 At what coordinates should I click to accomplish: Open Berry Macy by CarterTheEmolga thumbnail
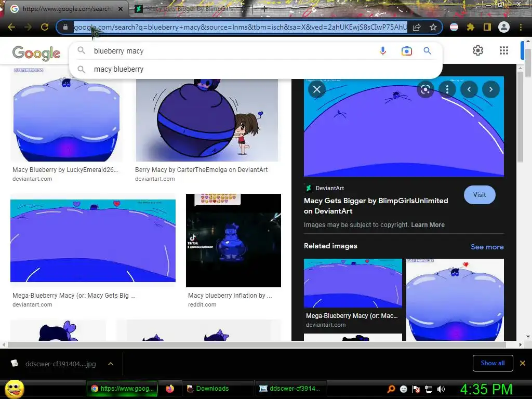[207, 119]
